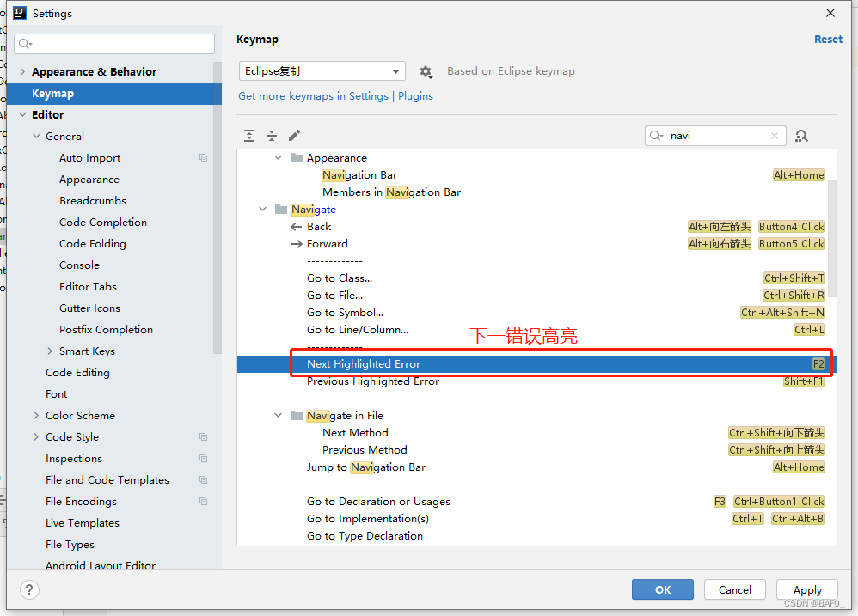Collapse the Editor section
Viewport: 858px width, 616px height.
pos(23,115)
